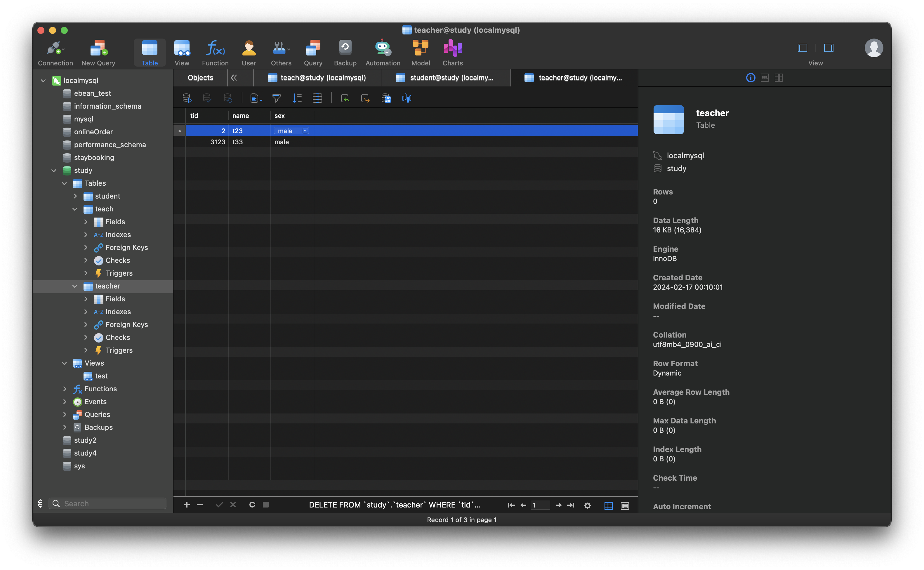Screen dimensions: 924x570
Task: Go to the last record page
Action: tap(571, 505)
